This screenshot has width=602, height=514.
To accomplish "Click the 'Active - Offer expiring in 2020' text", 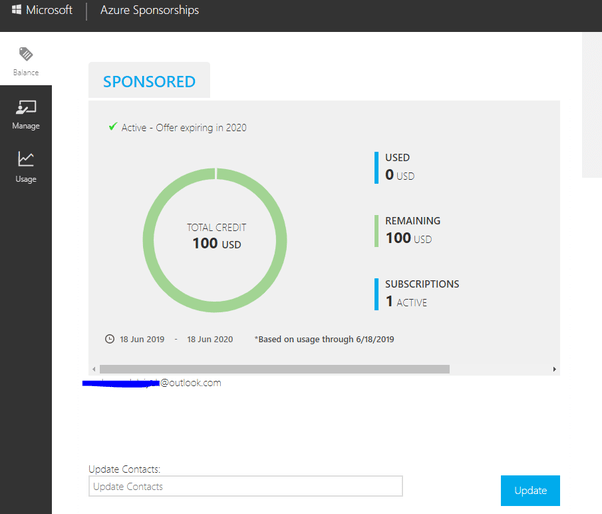I will click(x=184, y=127).
